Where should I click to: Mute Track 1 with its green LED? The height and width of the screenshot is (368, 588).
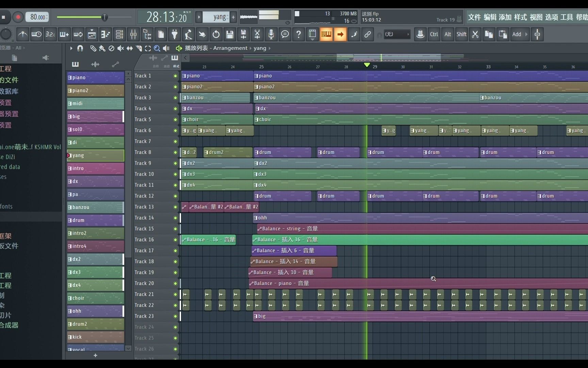(x=176, y=76)
